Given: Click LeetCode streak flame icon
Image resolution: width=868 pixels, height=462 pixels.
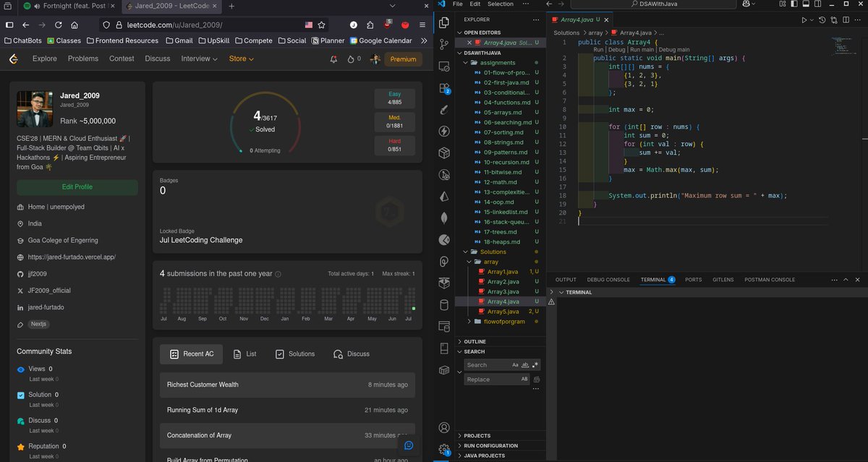Looking at the screenshot, I should [351, 59].
